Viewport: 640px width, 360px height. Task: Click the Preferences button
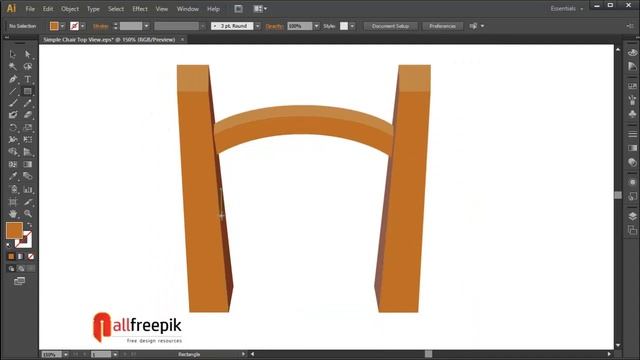point(442,26)
